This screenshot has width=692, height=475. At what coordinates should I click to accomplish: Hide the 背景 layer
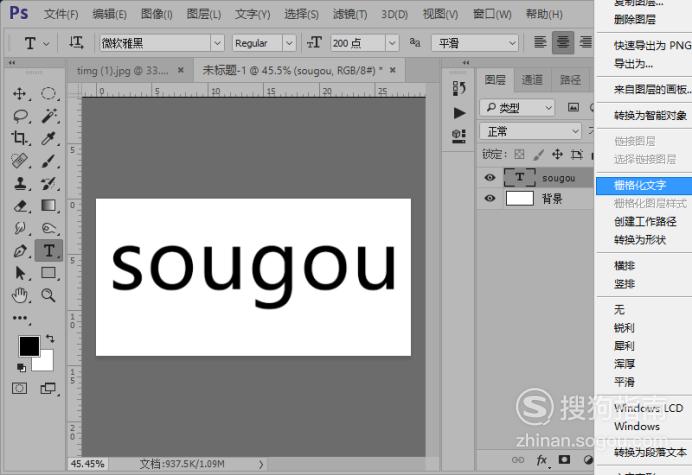(489, 198)
